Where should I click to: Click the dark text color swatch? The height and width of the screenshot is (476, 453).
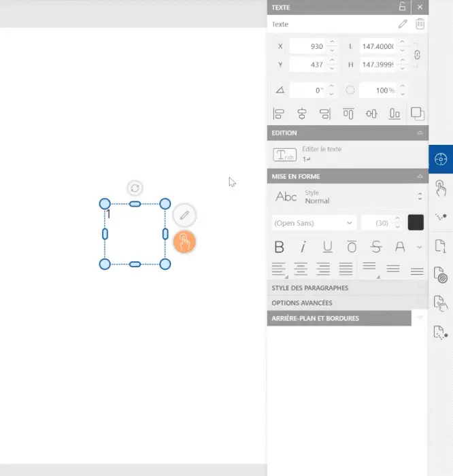415,222
